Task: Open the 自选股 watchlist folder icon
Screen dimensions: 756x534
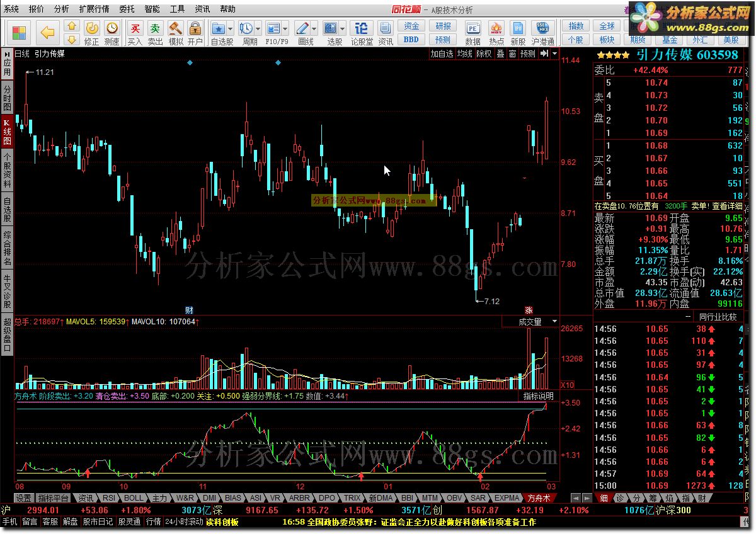Action: coord(219,28)
